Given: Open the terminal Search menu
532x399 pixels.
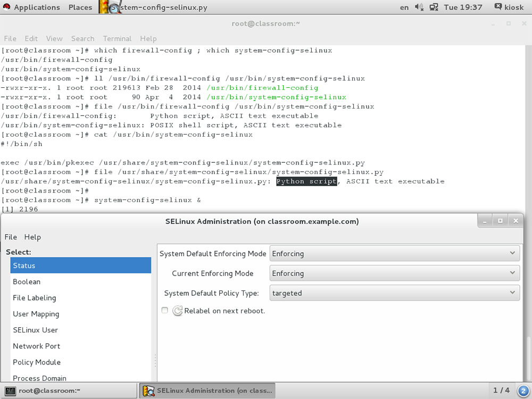Looking at the screenshot, I should point(83,39).
